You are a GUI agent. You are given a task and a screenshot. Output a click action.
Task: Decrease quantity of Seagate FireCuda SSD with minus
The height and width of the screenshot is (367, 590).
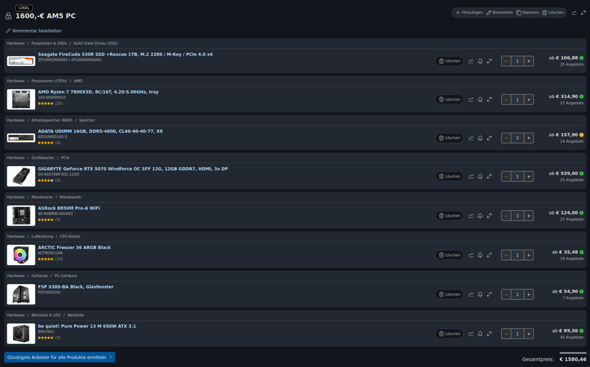[506, 61]
